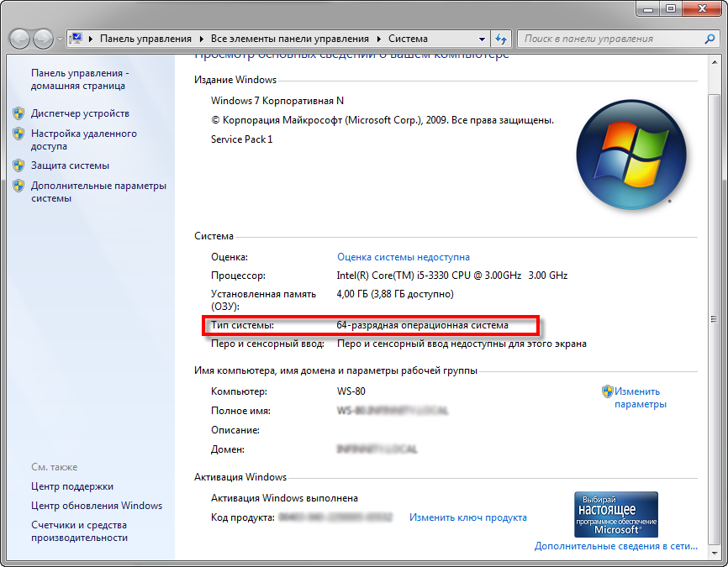Click shield icon next to Изменить параметры

(607, 391)
